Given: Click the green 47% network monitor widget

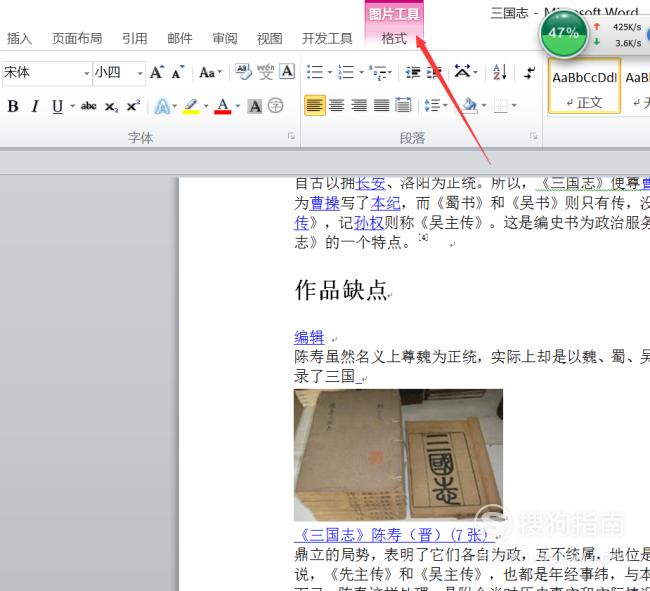Looking at the screenshot, I should coord(564,34).
